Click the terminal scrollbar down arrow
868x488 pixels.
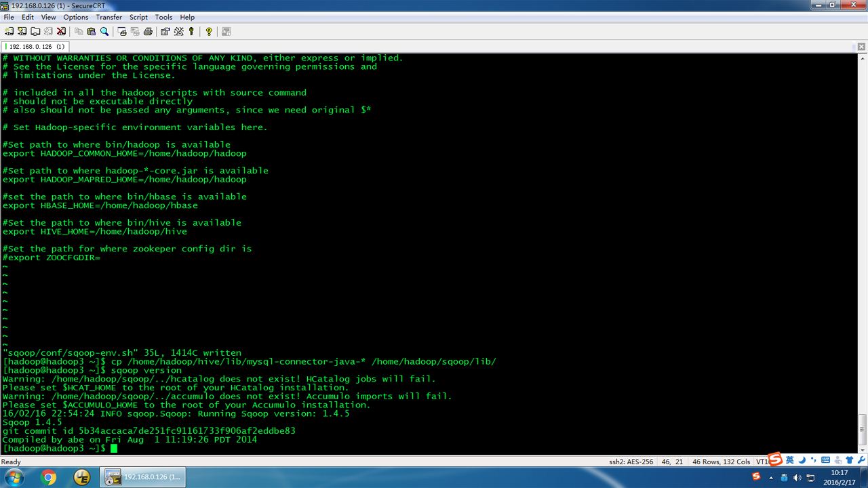pos(863,450)
